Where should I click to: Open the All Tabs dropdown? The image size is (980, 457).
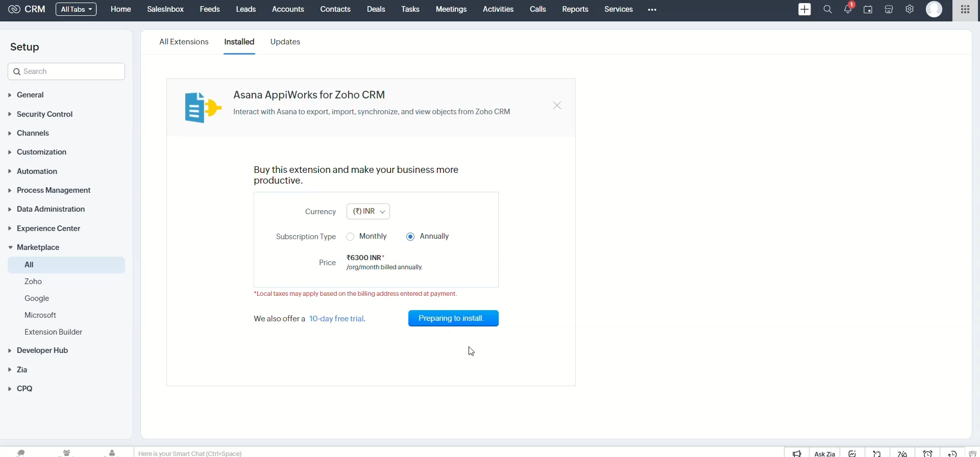tap(76, 9)
